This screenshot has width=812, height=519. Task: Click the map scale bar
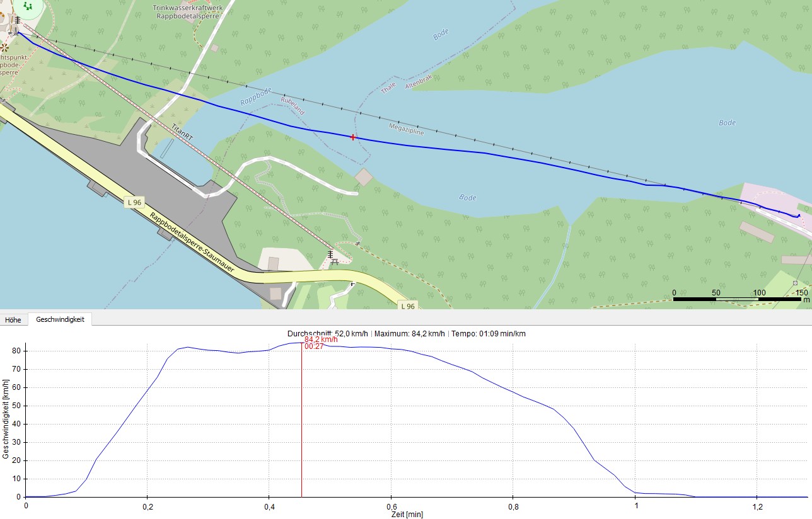click(738, 299)
